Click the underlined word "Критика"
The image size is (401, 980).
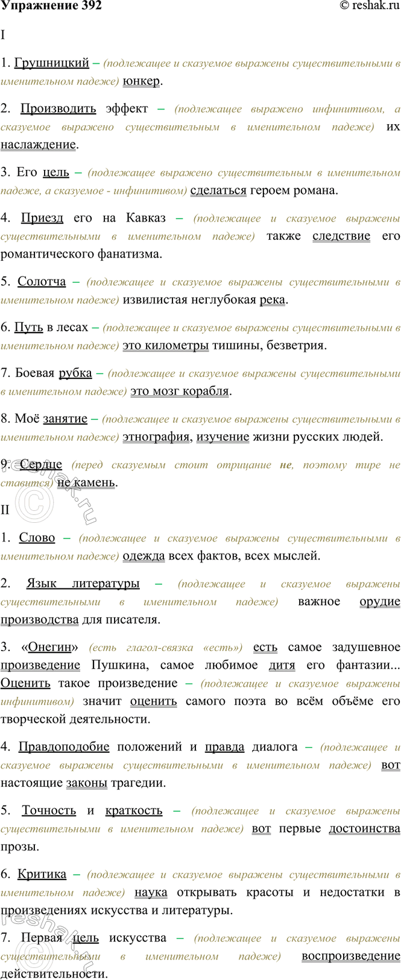(x=42, y=874)
